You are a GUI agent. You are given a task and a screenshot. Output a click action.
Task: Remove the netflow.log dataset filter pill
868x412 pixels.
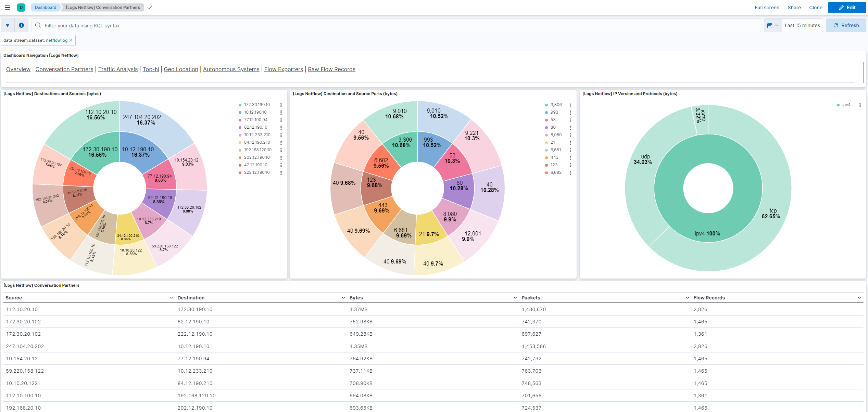[71, 40]
